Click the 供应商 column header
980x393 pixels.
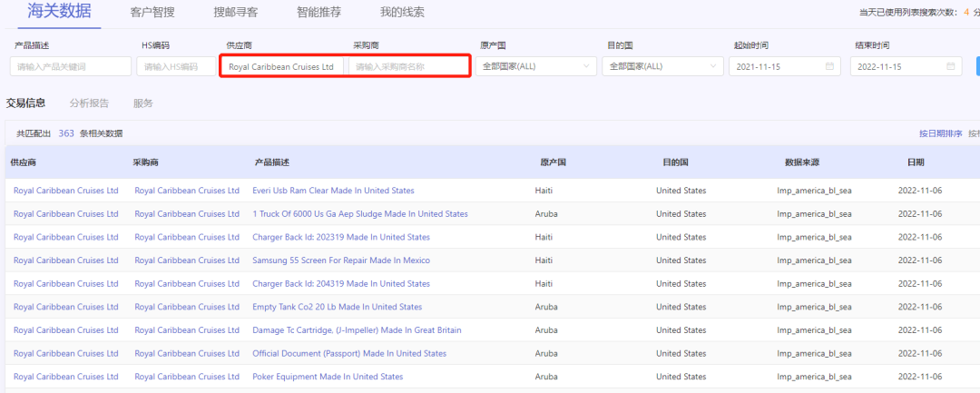(x=23, y=162)
